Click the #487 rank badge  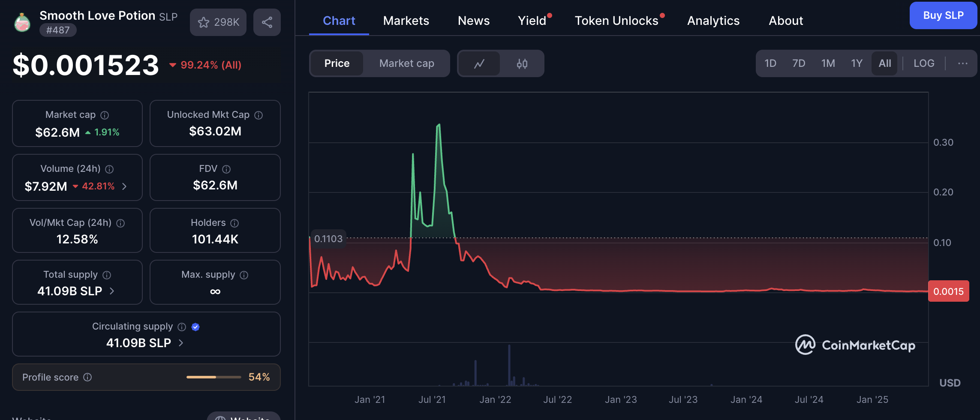pos(58,30)
